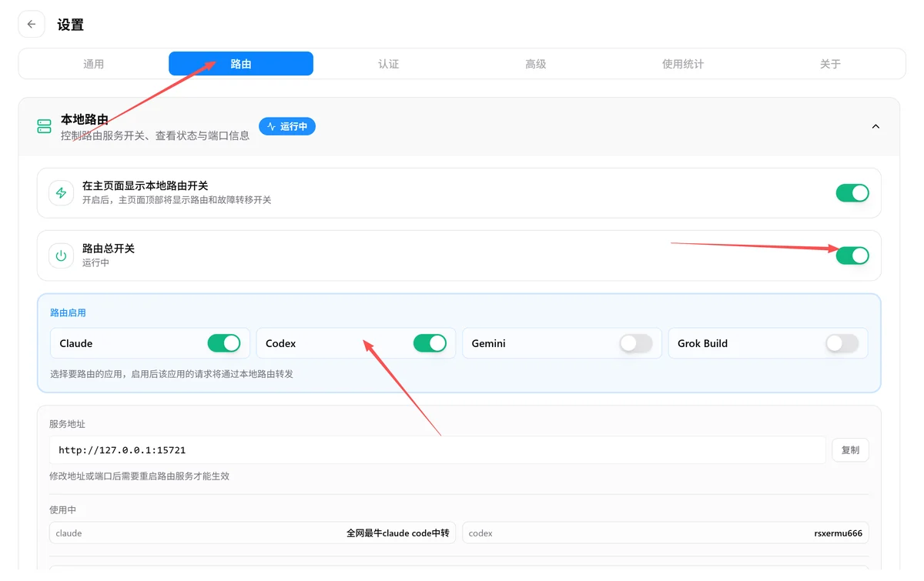Select the 路由 tab
The width and height of the screenshot is (924, 581).
point(241,64)
